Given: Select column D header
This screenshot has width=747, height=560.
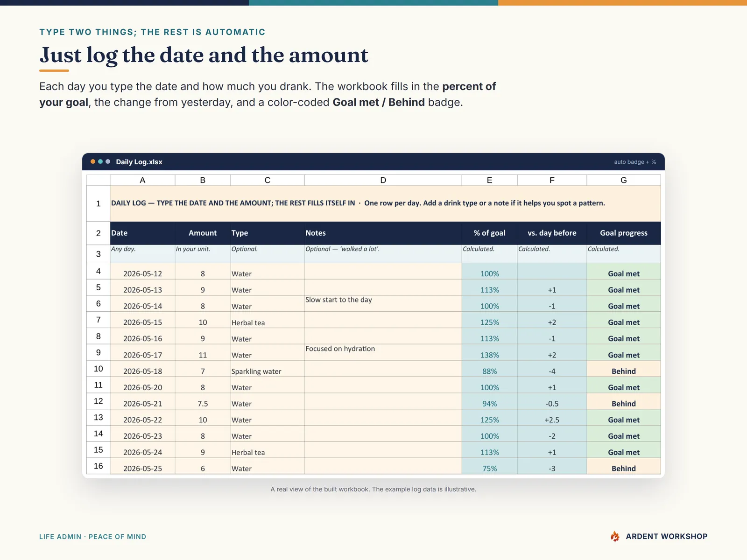Looking at the screenshot, I should [383, 180].
